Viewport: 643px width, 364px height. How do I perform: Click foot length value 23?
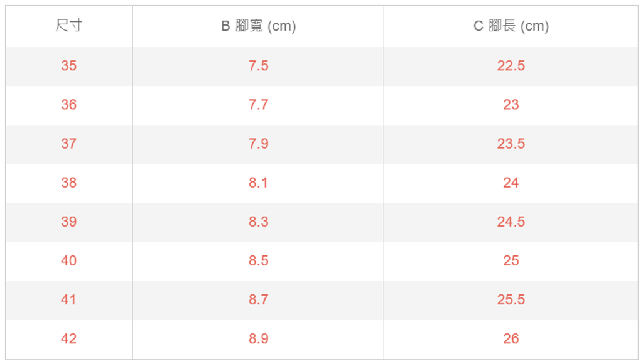point(511,105)
